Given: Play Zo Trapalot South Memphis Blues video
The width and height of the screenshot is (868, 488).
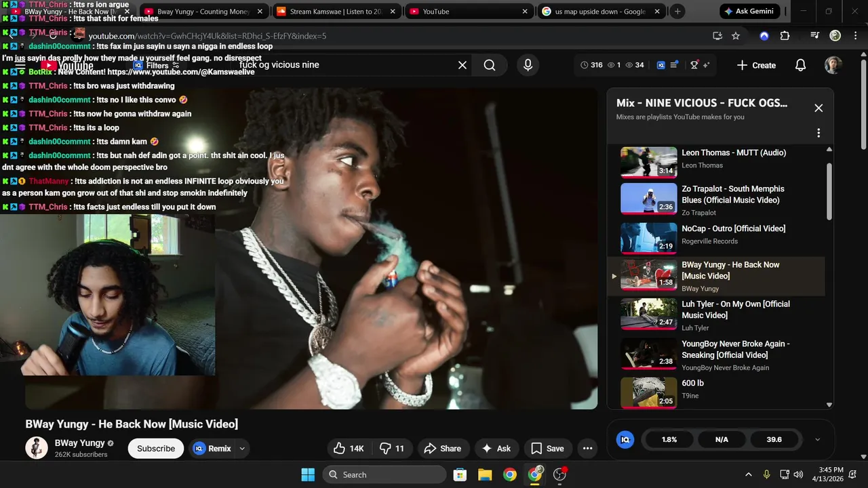Looking at the screenshot, I should coord(649,199).
